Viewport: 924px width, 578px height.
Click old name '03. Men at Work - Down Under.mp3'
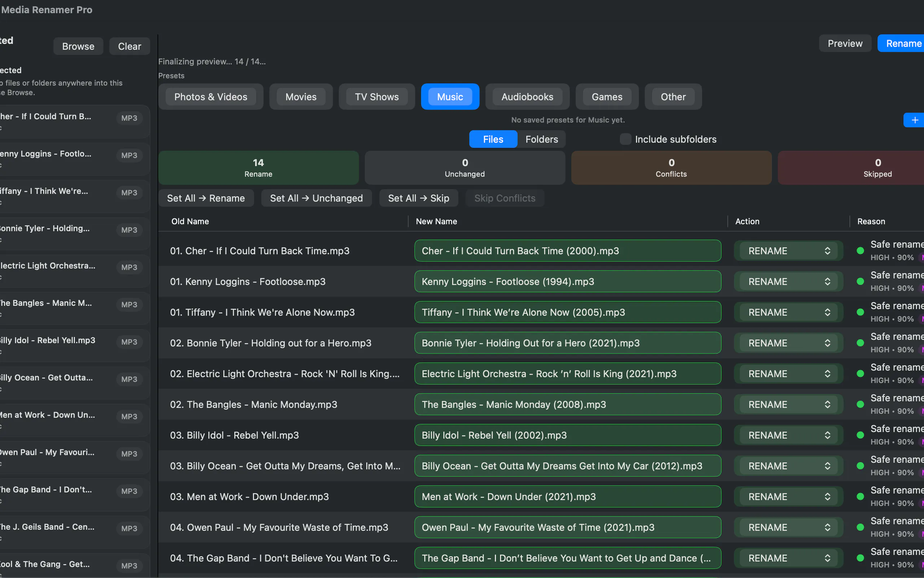pos(249,497)
